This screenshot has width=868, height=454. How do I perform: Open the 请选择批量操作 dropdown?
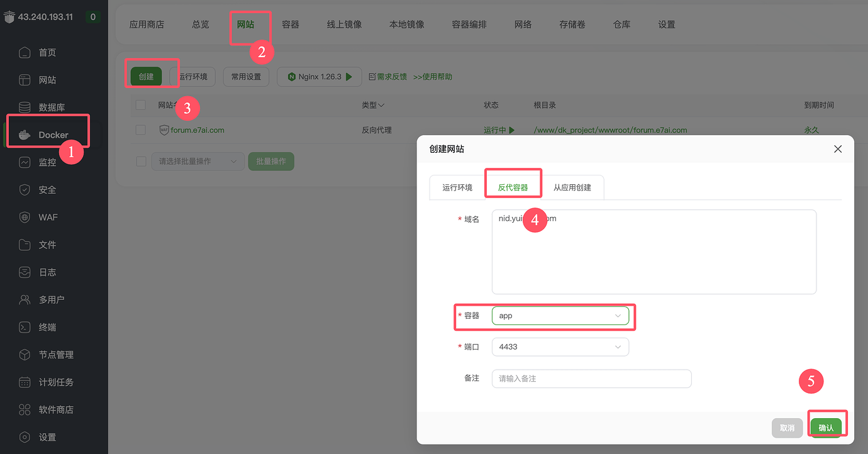coord(198,162)
